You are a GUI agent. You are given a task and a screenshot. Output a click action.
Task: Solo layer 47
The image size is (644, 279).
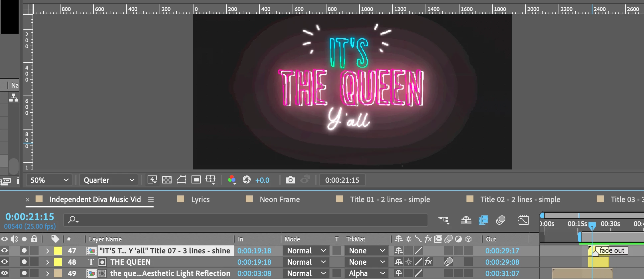pos(24,251)
